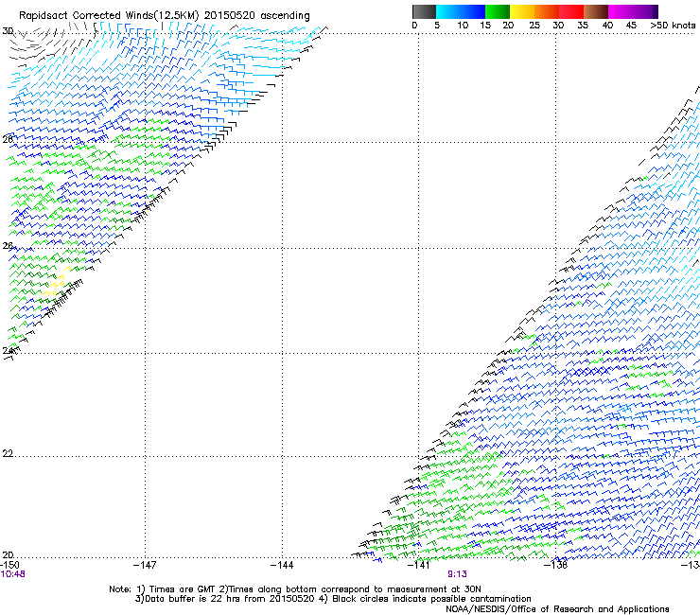Screen dimensions: 700x615
Task: Click the longitude axis label '-150'
Action: [9, 565]
